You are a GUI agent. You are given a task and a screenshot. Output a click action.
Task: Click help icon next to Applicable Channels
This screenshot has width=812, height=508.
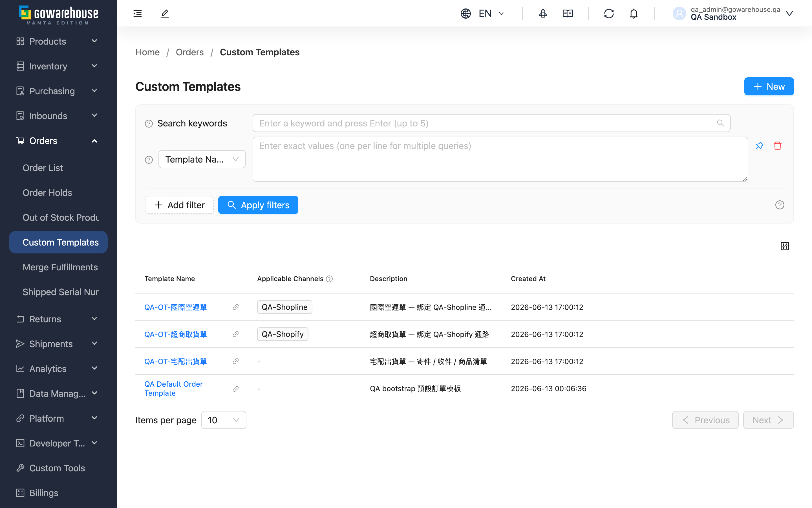point(330,279)
